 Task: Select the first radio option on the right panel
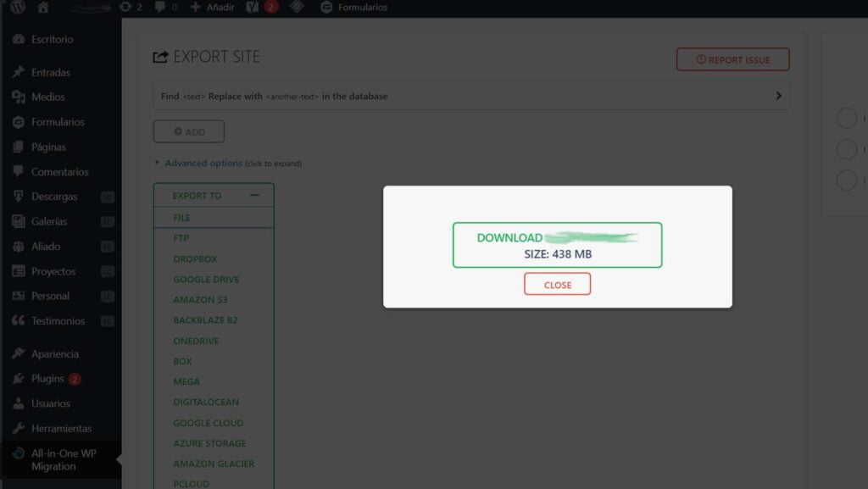pos(847,118)
